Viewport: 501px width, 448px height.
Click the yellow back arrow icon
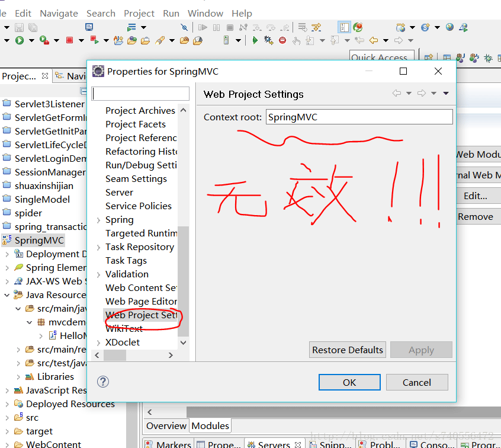374,40
